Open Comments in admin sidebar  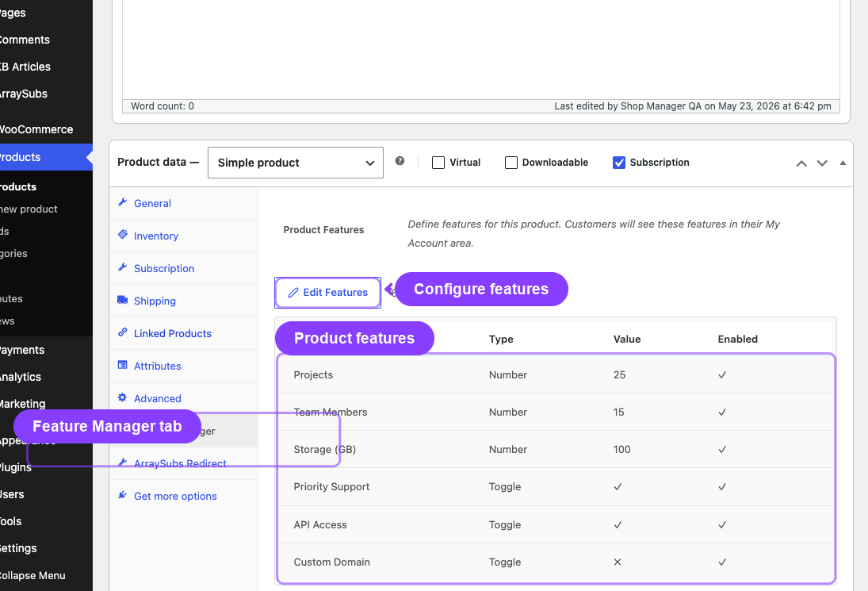46,40
